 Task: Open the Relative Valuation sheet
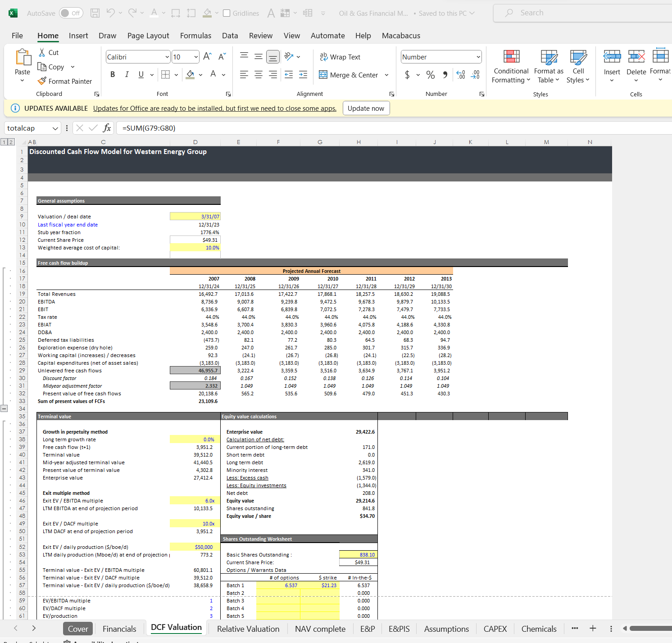(248, 629)
